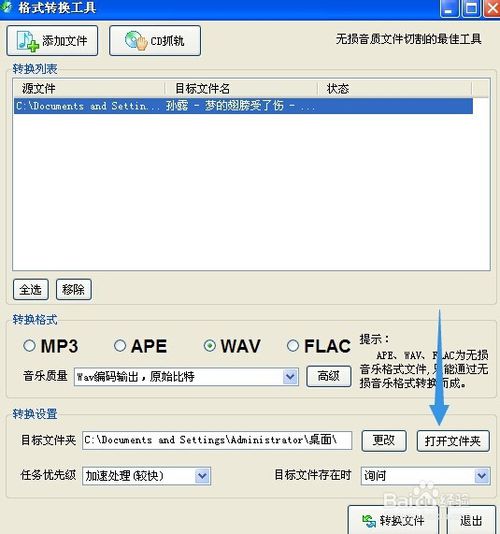Open the 目标文件存在时 dropdown
The width and height of the screenshot is (500, 534).
click(x=425, y=476)
